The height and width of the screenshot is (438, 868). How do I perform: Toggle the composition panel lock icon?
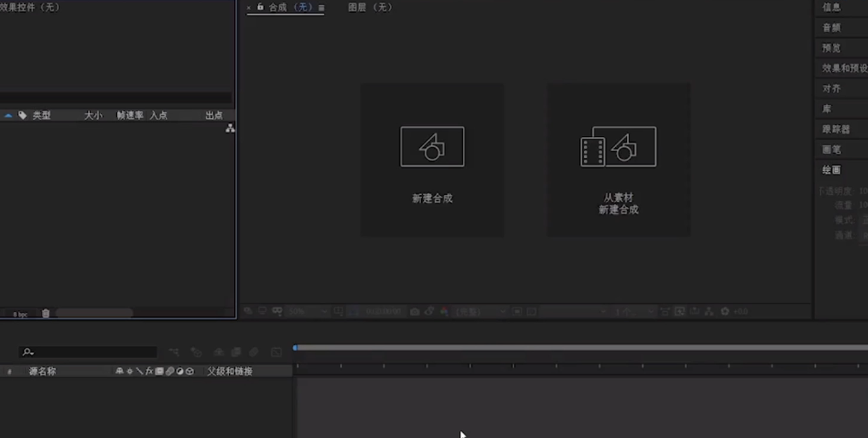pos(260,7)
